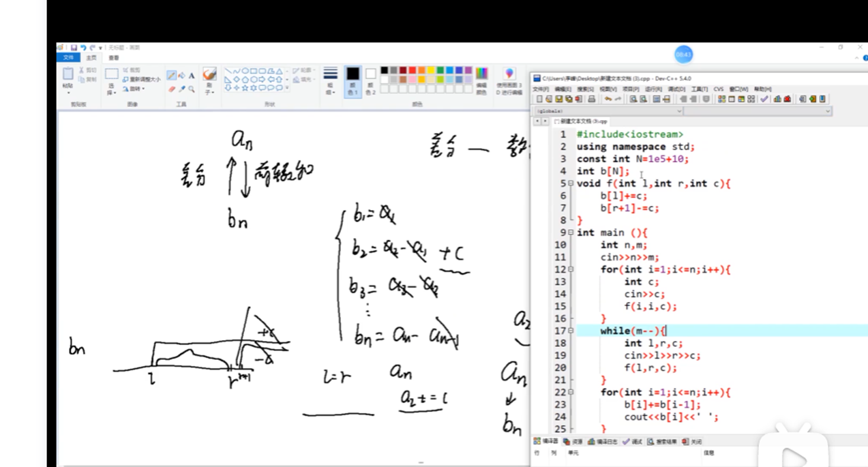Collapse fold marker at line 12 for loop
The height and width of the screenshot is (467, 868).
tap(571, 269)
